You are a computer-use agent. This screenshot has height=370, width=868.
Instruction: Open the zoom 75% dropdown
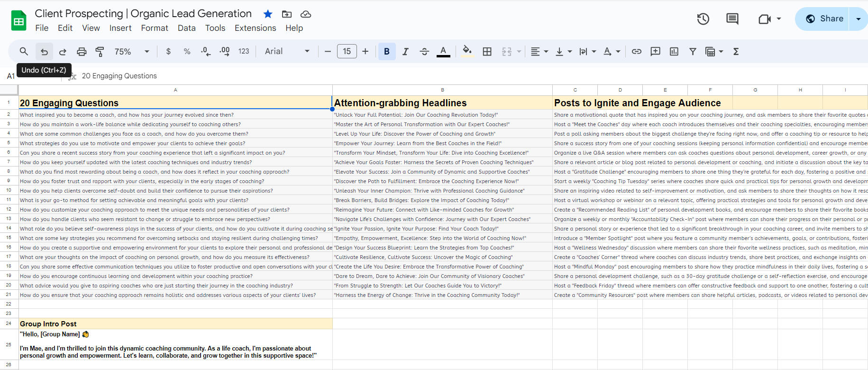click(132, 51)
